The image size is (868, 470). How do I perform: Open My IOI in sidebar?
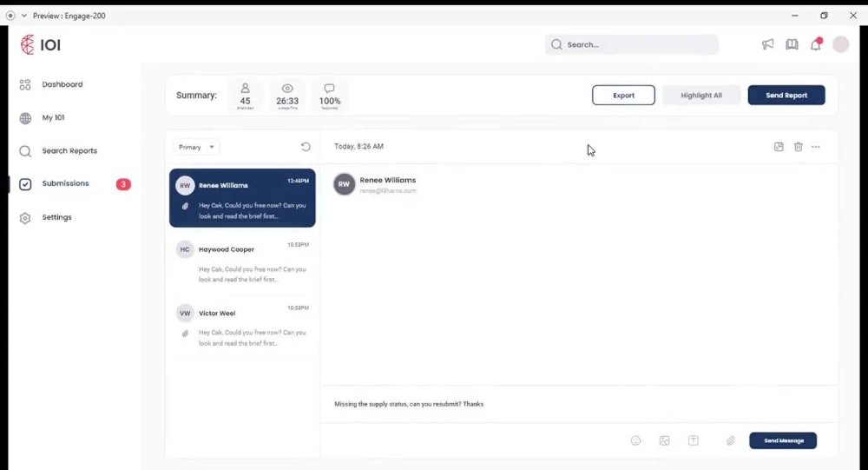point(53,117)
